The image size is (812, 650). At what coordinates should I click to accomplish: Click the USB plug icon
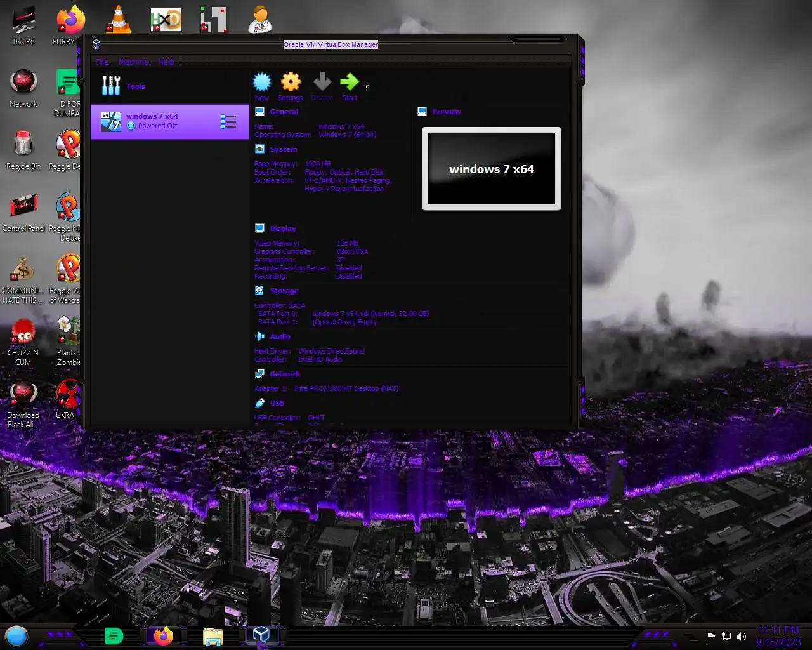(x=259, y=403)
